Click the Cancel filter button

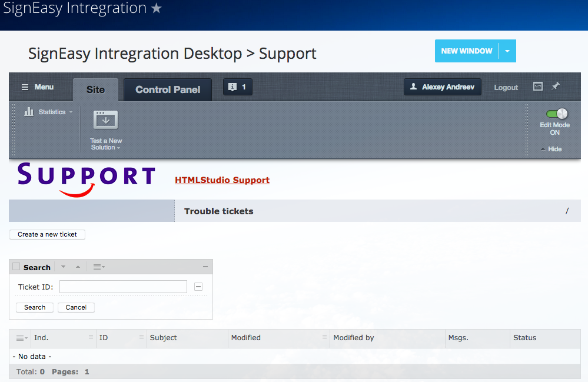76,307
